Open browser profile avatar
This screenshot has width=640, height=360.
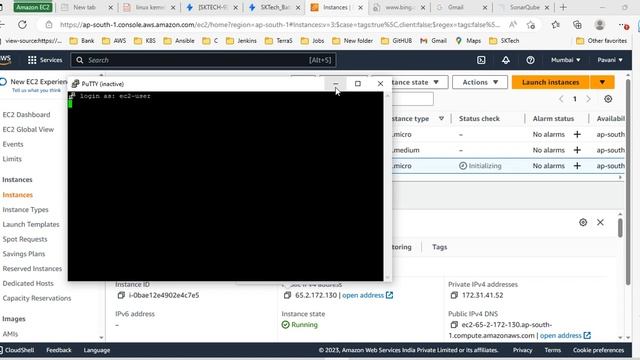[600, 25]
